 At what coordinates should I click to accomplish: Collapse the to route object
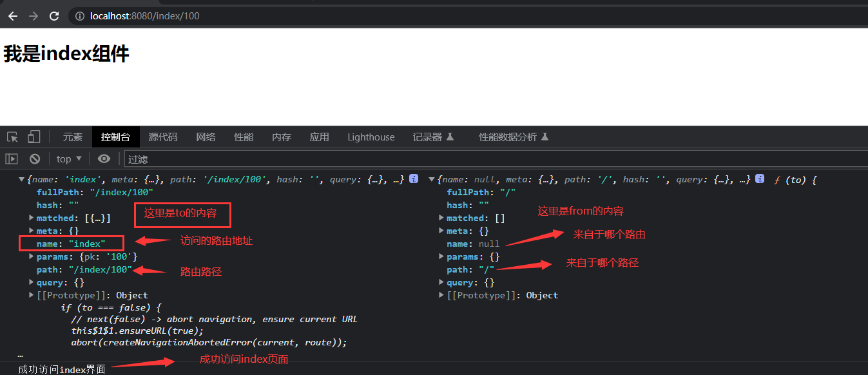pyautogui.click(x=21, y=180)
